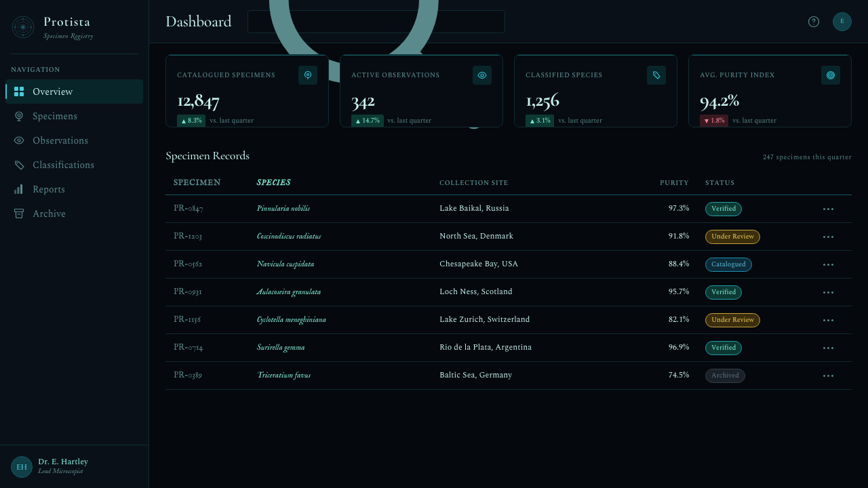This screenshot has height=488, width=868.
Task: Sort table by Purity column header
Action: click(674, 183)
